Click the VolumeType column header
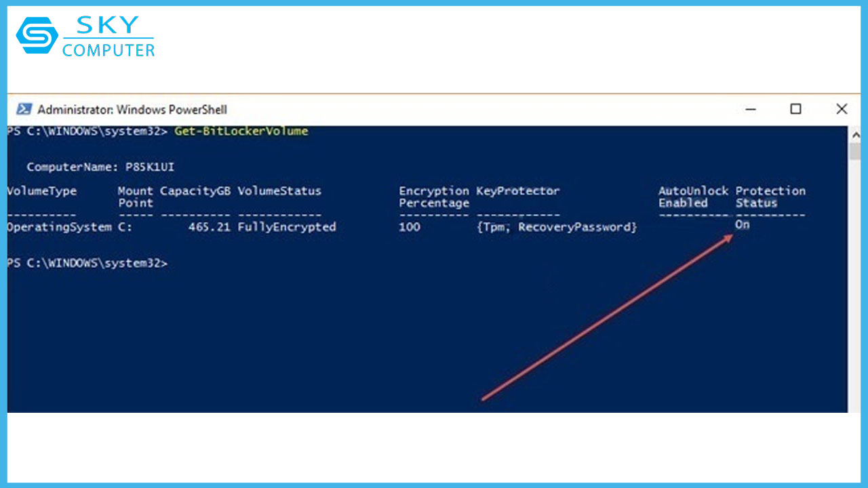The image size is (868, 488). click(42, 191)
